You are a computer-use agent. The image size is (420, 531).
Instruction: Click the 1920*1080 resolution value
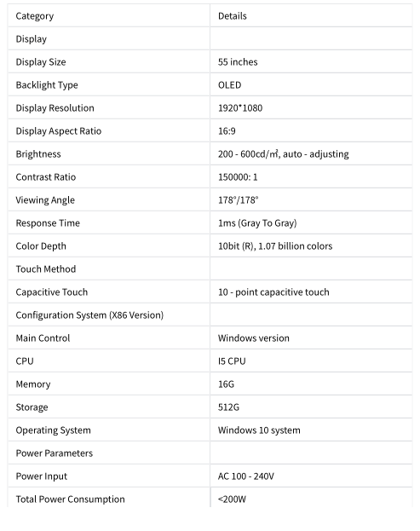[240, 108]
